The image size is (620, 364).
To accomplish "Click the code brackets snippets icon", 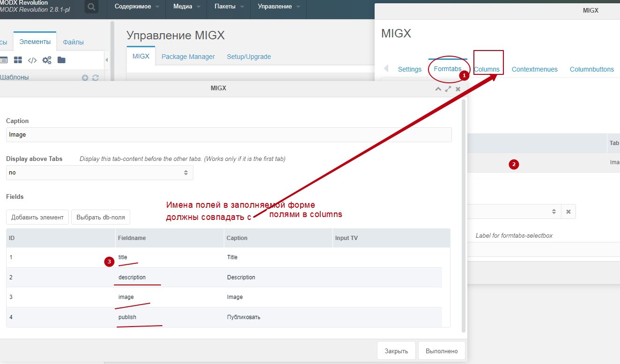I will (32, 60).
